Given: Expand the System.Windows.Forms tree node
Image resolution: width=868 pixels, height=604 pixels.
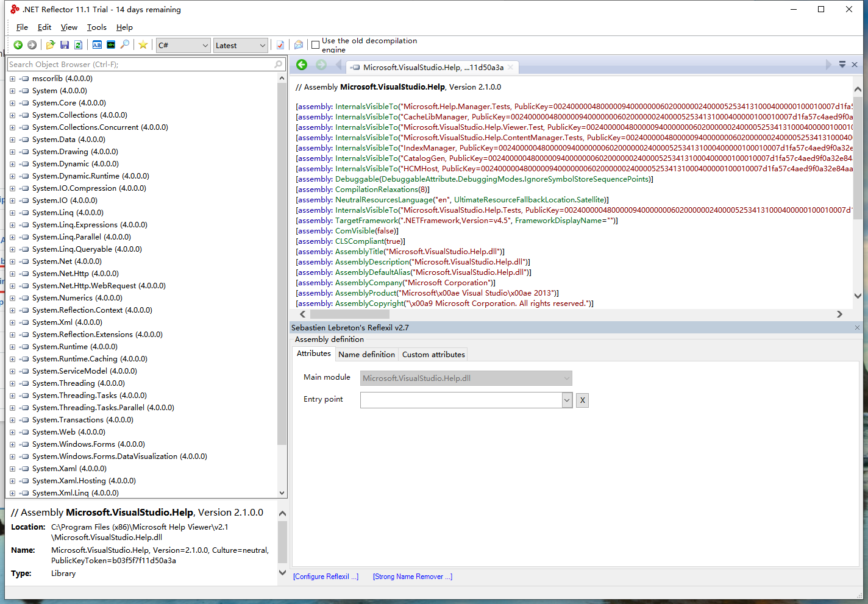Looking at the screenshot, I should pos(12,444).
